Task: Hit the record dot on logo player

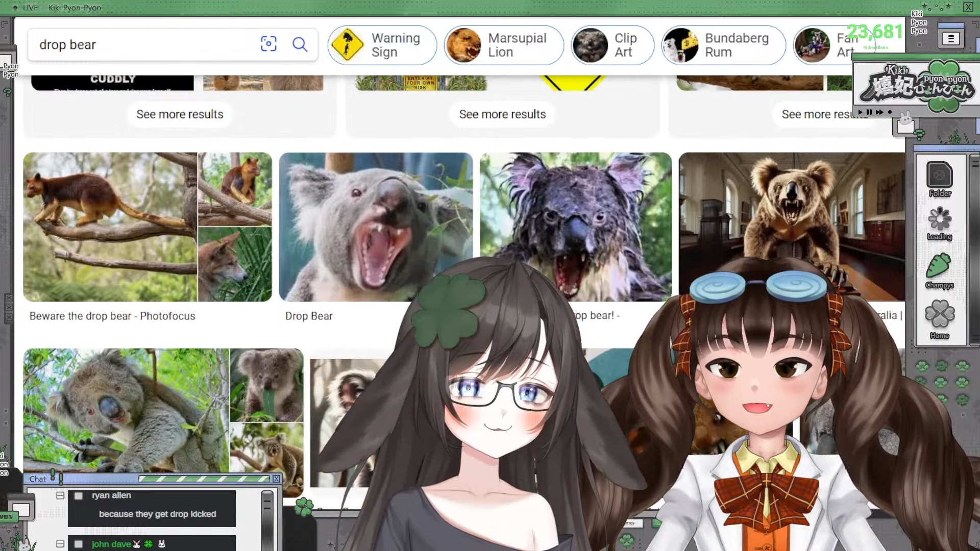Action: click(x=890, y=112)
